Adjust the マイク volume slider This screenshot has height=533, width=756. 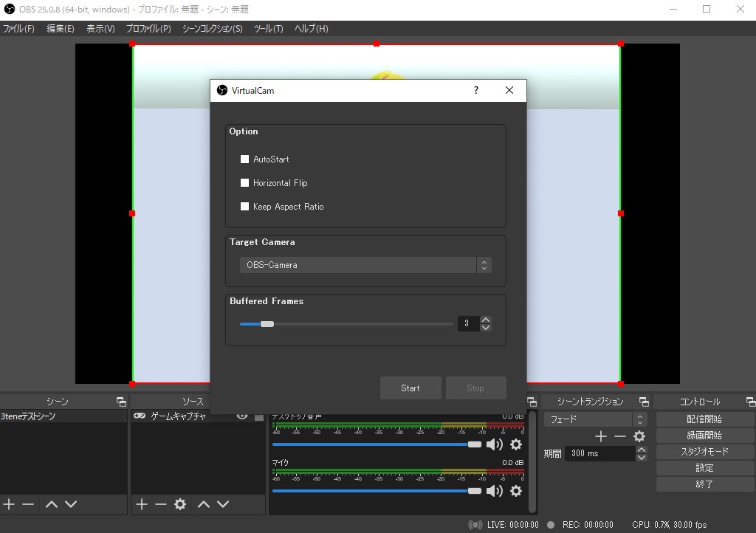377,491
